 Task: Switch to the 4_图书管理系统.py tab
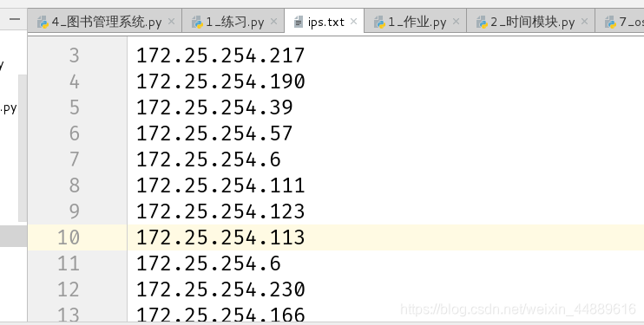pyautogui.click(x=105, y=22)
